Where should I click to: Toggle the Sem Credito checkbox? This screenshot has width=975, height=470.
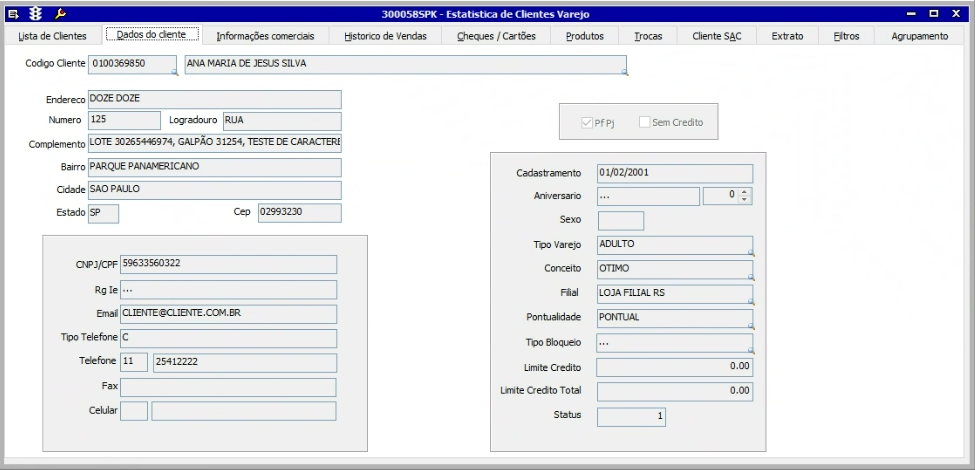coord(644,122)
